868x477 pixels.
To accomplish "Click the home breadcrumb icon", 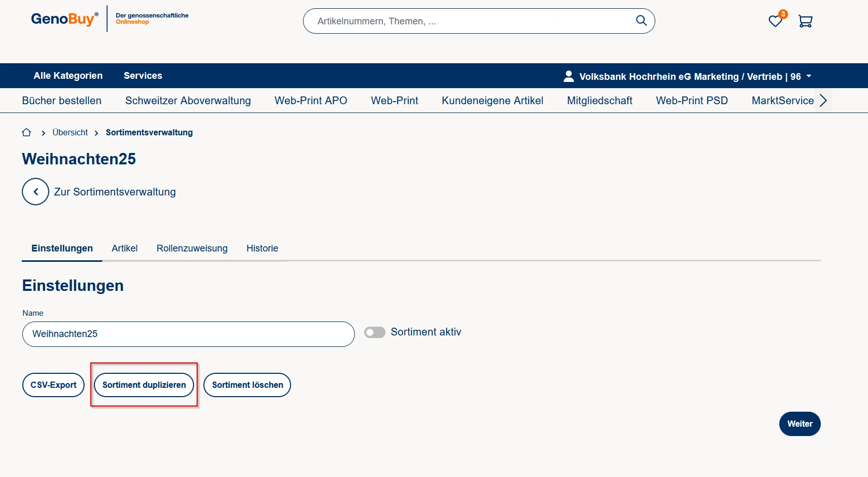I will 26,133.
